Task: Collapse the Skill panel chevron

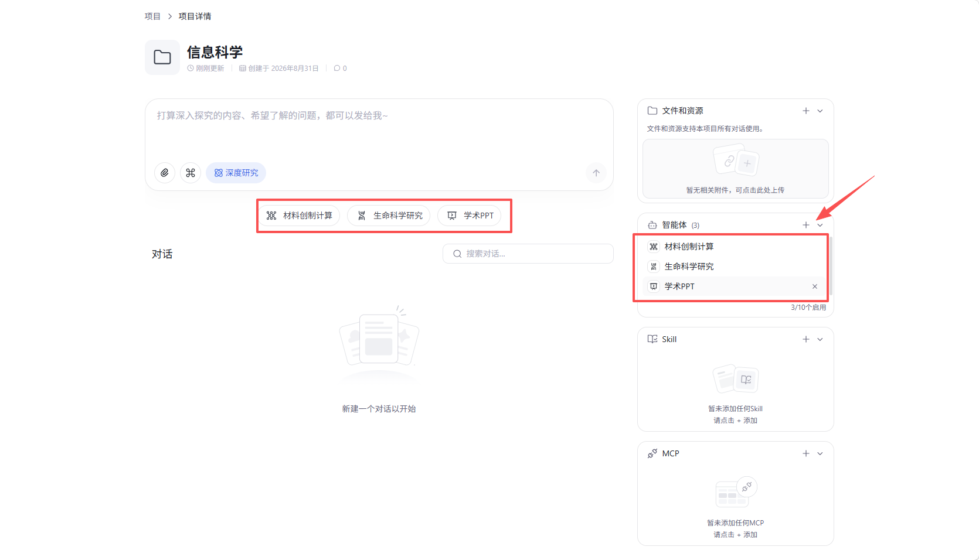Action: pos(820,339)
